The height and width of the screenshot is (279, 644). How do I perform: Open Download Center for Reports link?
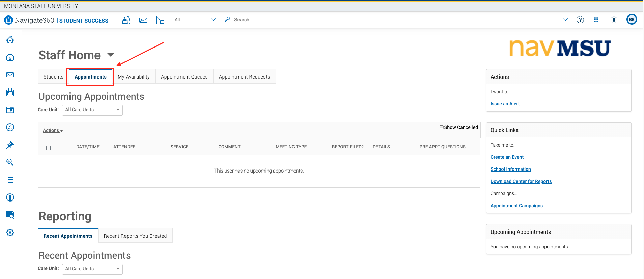click(x=521, y=181)
